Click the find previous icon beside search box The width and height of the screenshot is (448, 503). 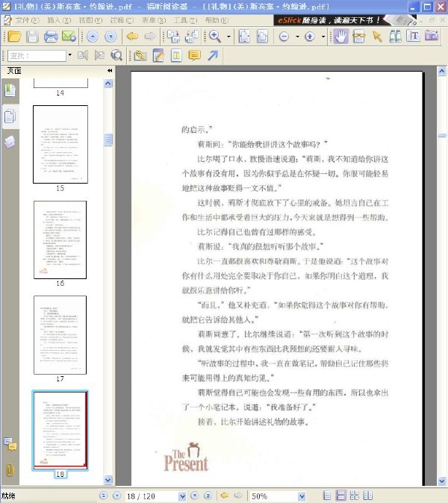82,55
